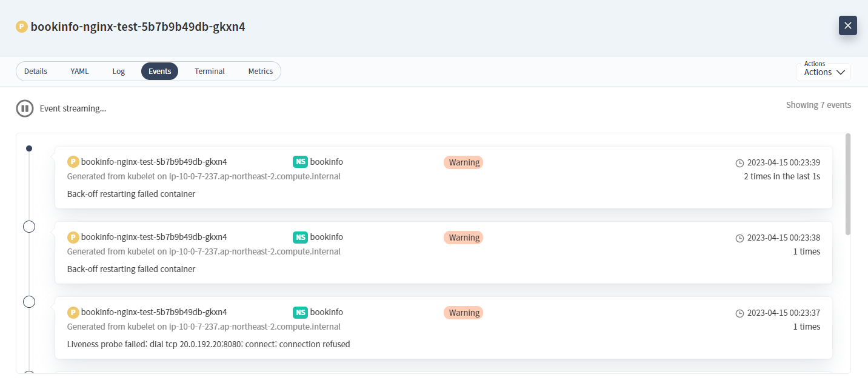Open the Terminal tab
This screenshot has width=868, height=389.
point(210,71)
